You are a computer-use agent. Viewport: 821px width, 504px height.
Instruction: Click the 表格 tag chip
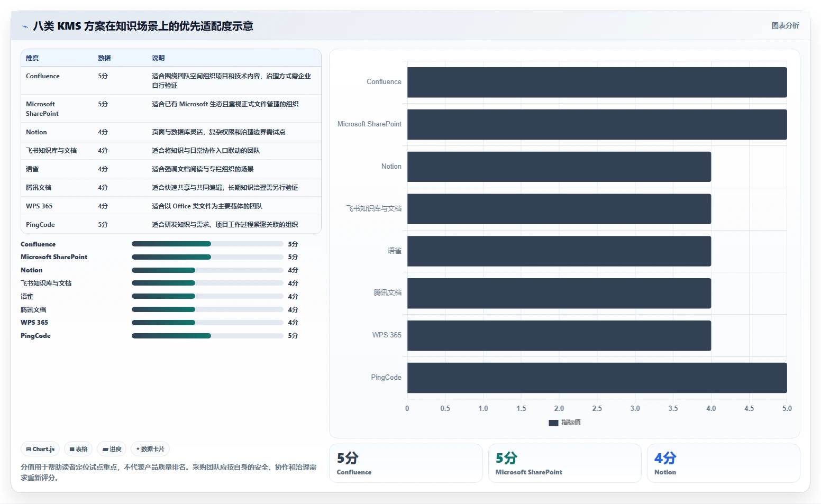coord(78,449)
